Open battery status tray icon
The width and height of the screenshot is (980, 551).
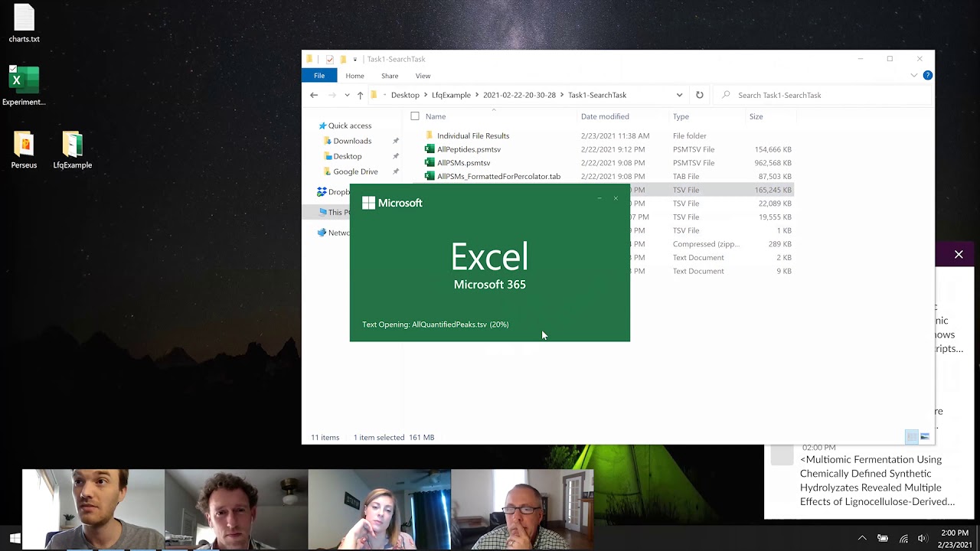click(883, 538)
